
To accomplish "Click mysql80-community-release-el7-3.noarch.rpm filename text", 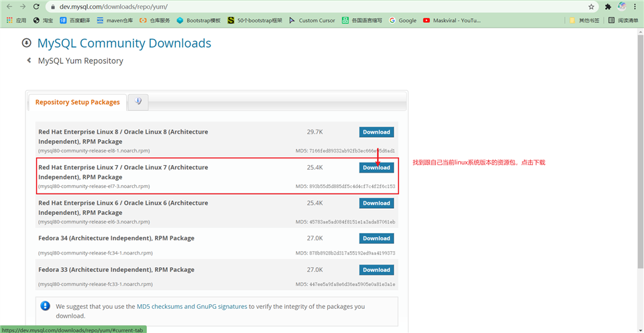I will (94, 186).
